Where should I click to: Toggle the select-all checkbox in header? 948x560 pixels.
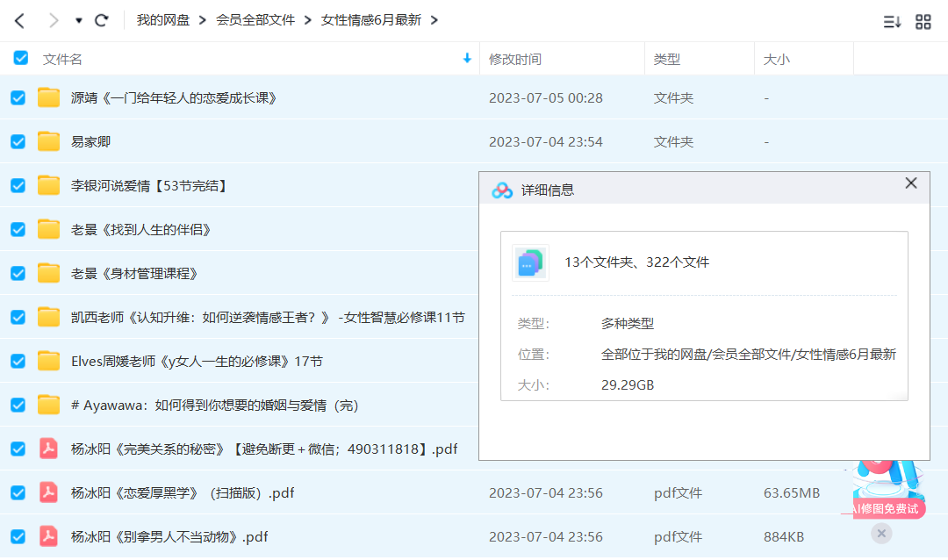[x=21, y=59]
